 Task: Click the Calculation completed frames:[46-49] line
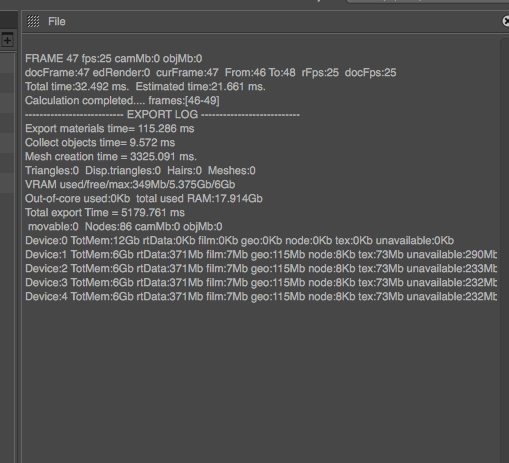pos(122,101)
